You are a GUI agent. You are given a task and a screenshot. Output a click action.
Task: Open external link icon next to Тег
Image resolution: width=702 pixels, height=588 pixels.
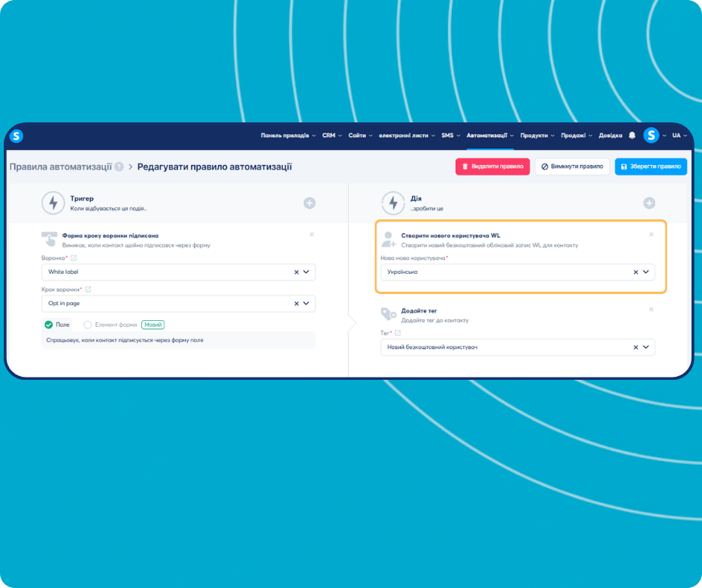(398, 333)
